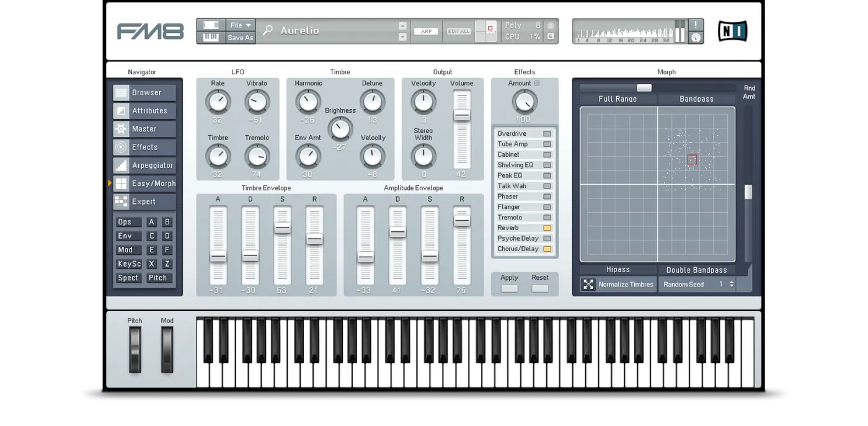
Task: Enable the Tremolo effect in effects list
Action: point(547,218)
